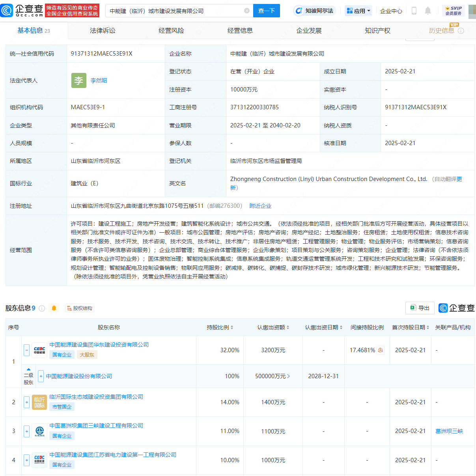Select the registration authority 临沂市河东区市场监督管理局
Viewport: 476px width, 476px height.
[266, 161]
